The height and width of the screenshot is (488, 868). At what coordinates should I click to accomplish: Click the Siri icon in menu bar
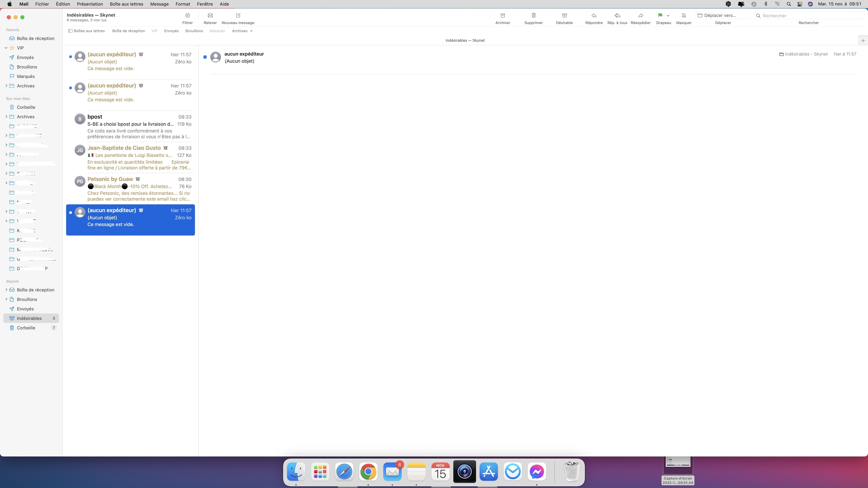tap(810, 4)
